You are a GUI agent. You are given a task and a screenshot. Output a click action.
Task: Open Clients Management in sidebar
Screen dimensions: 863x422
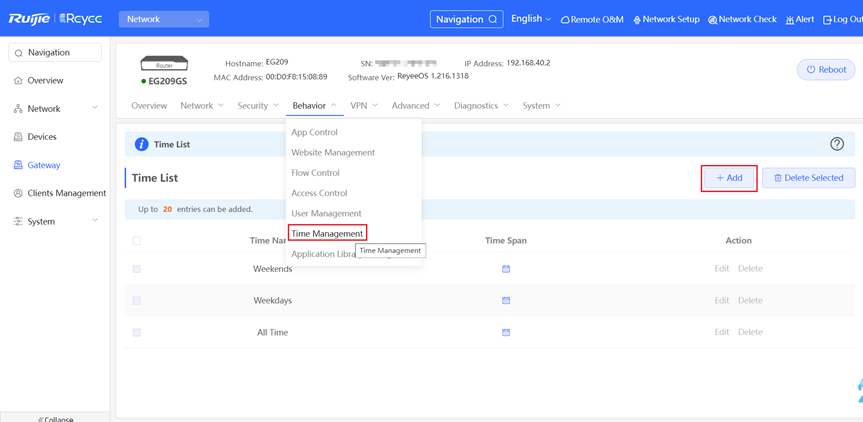point(67,193)
